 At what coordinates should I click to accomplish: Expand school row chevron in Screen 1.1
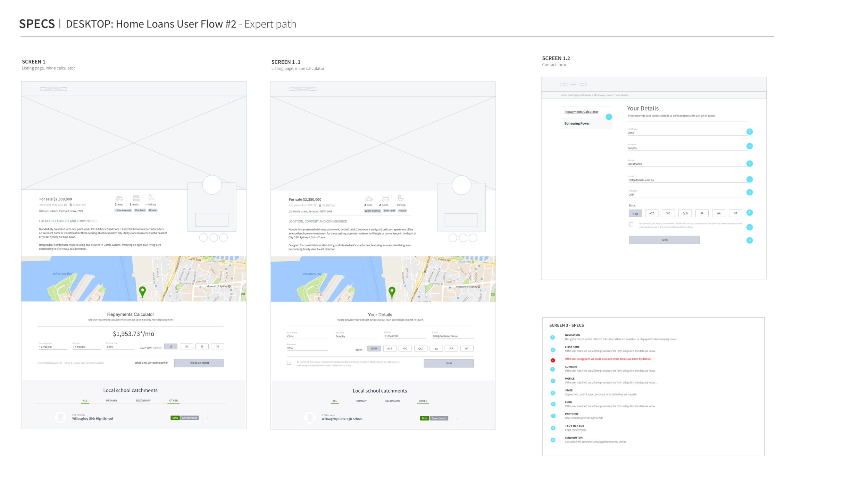pos(457,419)
